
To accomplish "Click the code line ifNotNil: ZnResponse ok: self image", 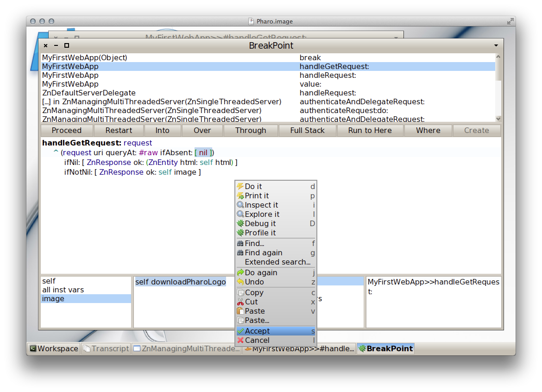I will [x=132, y=172].
